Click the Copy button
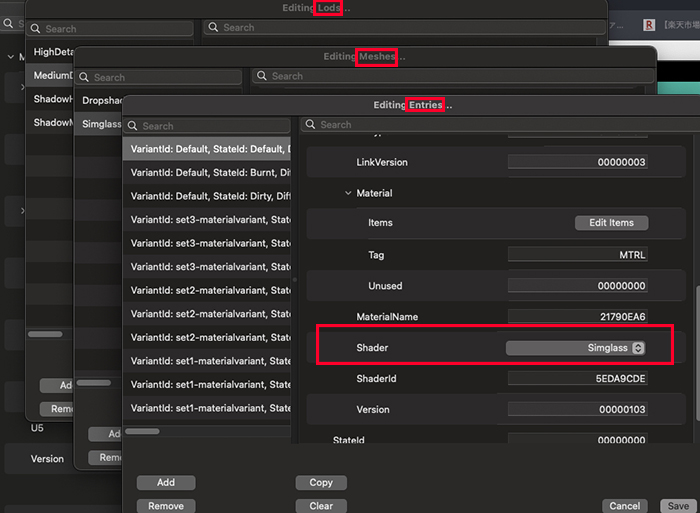The height and width of the screenshot is (513, 700). [321, 482]
